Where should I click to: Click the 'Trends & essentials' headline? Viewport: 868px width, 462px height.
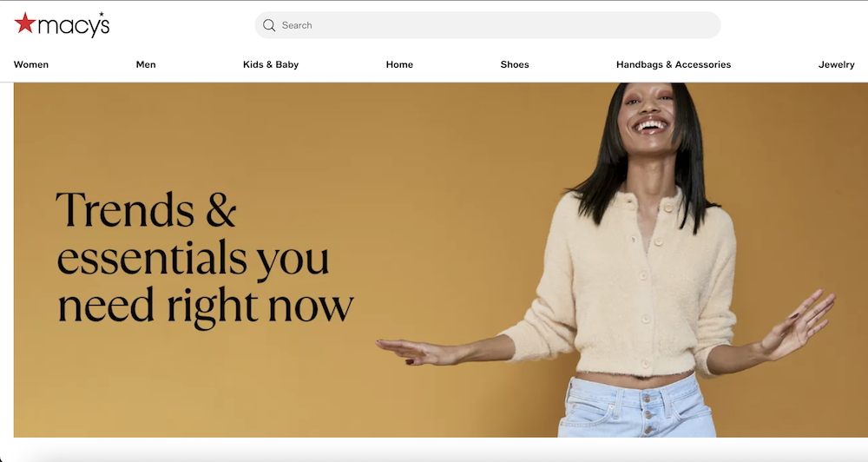(x=193, y=234)
